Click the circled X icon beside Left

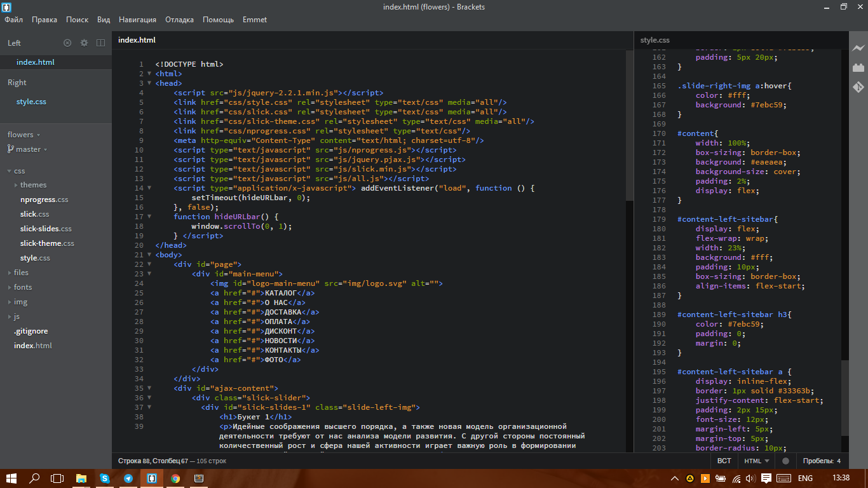(x=67, y=43)
